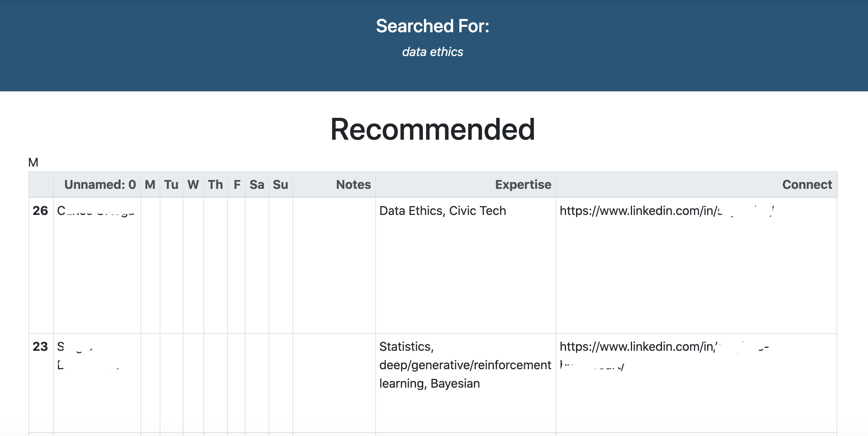The width and height of the screenshot is (868, 436).
Task: Click the LinkedIn URL in row 26
Action: coord(666,211)
